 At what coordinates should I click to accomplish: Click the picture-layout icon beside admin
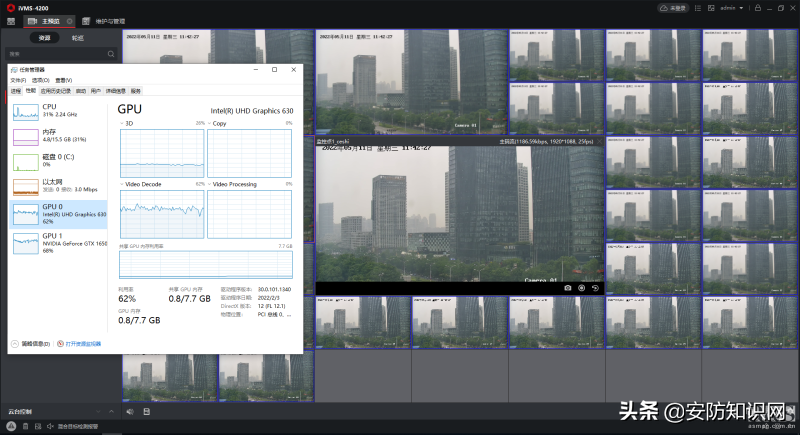[x=711, y=8]
